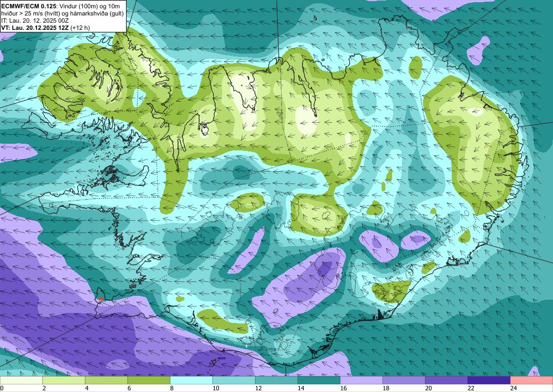The width and height of the screenshot is (553, 392).
Task: Choose the 10–12 m/s turquoise legend swatch
Action: click(234, 380)
